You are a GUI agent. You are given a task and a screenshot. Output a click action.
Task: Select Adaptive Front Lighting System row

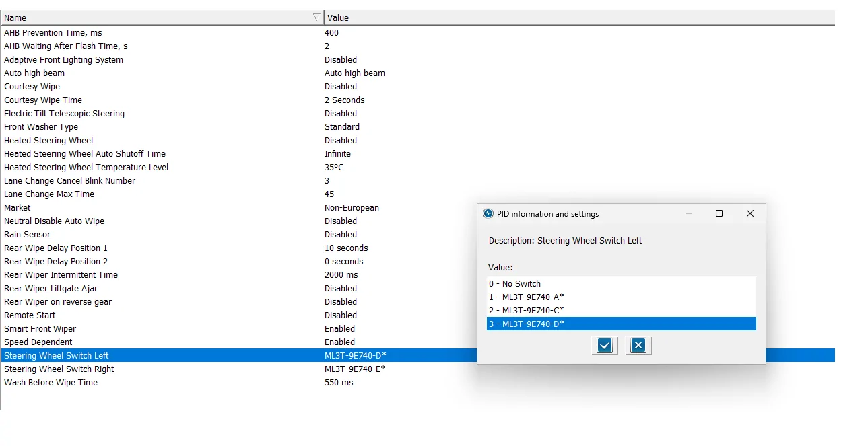click(x=63, y=60)
